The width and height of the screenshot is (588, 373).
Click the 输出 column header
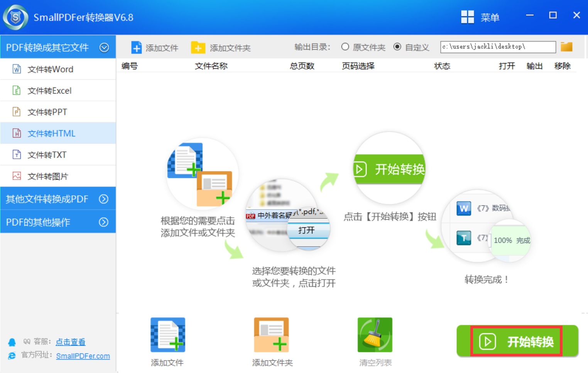click(x=535, y=66)
